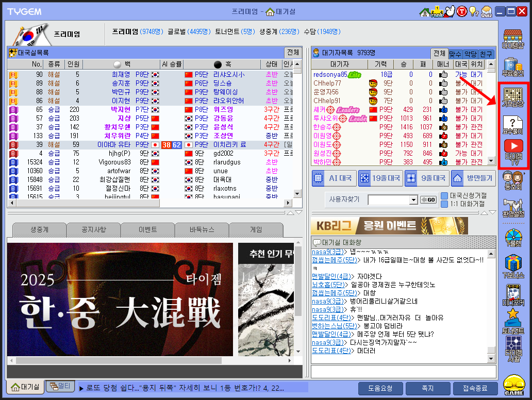Click the white mouse mascot icon
This screenshot has height=400, width=532.
[x=450, y=11]
